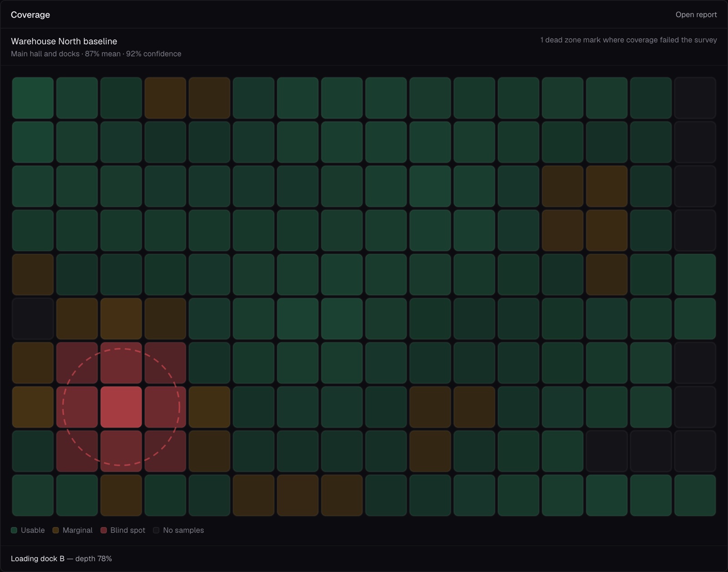This screenshot has height=572, width=728.
Task: Open the coverage report link
Action: click(696, 15)
